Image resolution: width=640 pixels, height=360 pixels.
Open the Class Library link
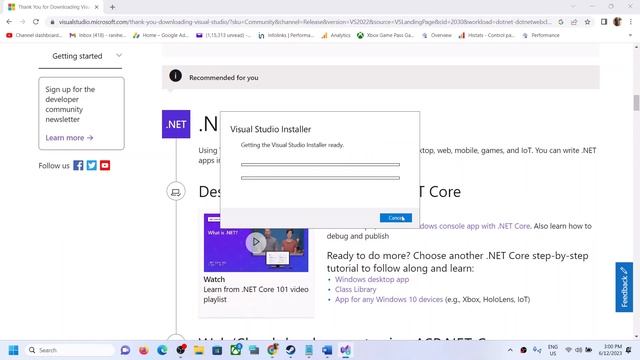pyautogui.click(x=356, y=289)
